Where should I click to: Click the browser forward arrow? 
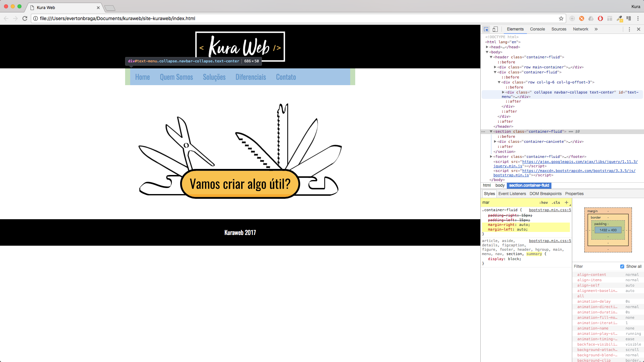(x=15, y=18)
